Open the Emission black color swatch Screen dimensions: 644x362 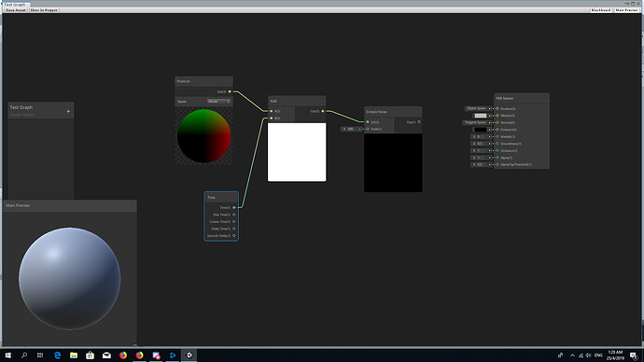click(x=481, y=130)
